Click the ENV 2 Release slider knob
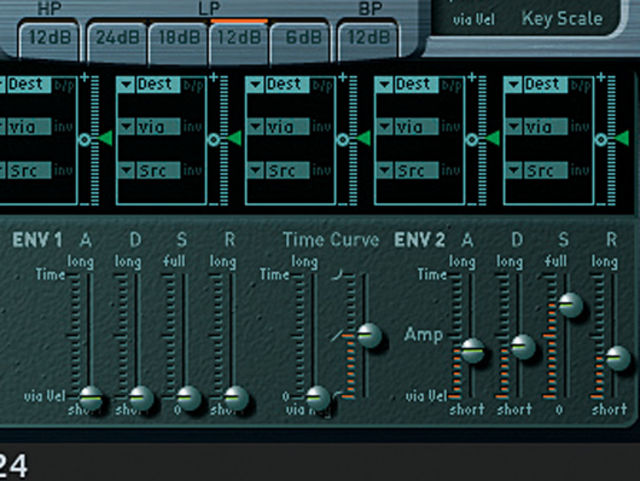The width and height of the screenshot is (640, 481). [618, 358]
